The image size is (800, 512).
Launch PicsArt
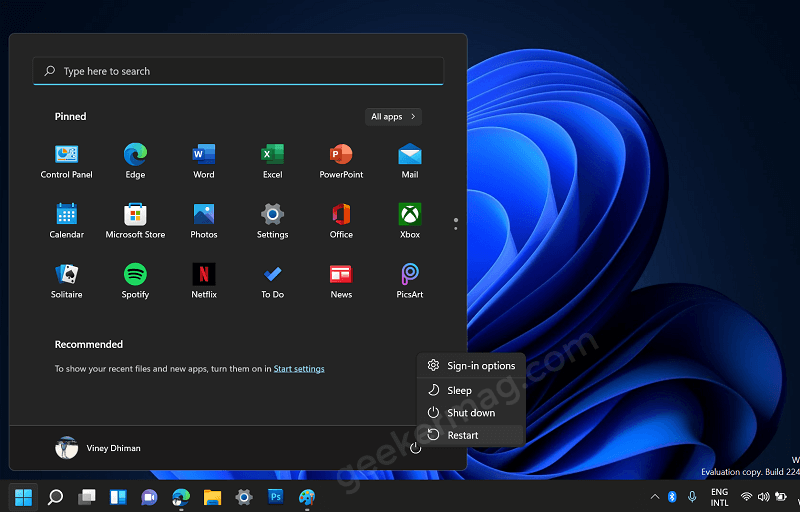[x=410, y=281]
